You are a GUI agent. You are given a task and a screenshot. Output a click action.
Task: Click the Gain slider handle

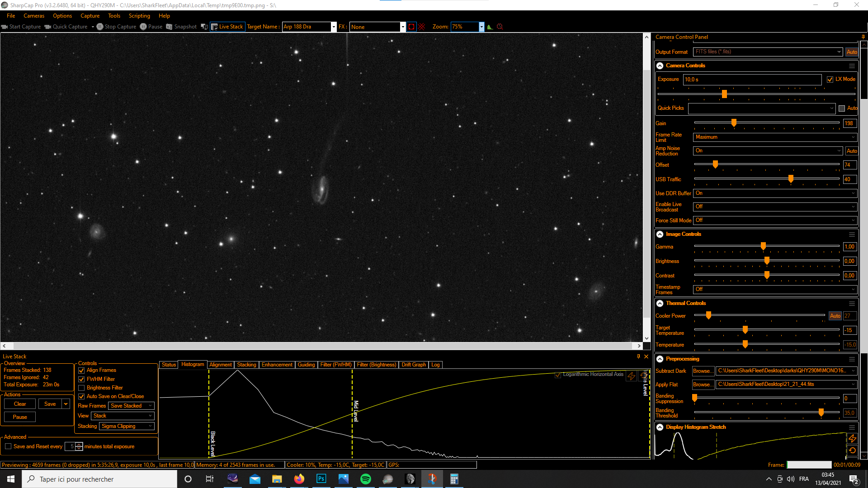point(734,123)
